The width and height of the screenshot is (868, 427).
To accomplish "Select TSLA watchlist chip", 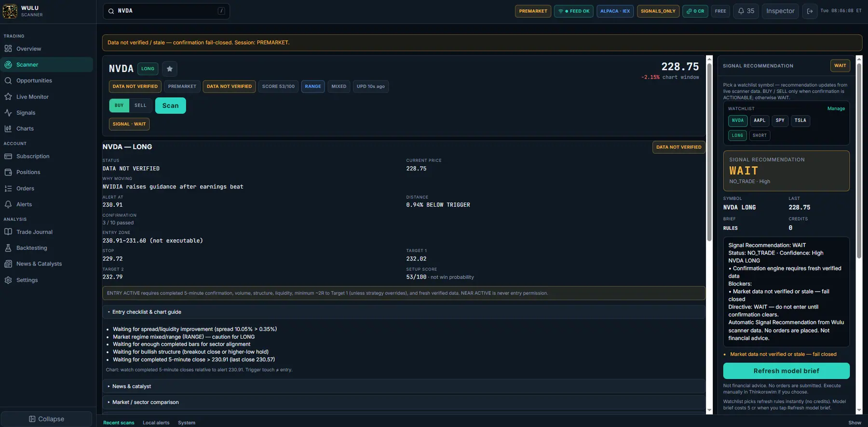I will [800, 120].
